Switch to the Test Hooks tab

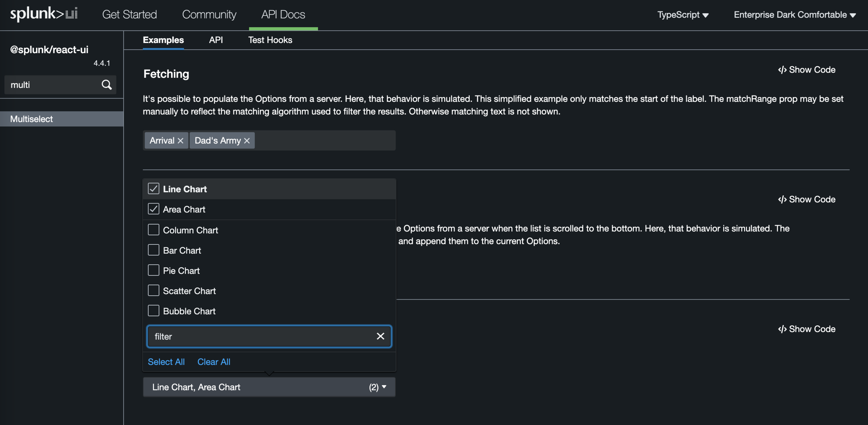[x=270, y=40]
